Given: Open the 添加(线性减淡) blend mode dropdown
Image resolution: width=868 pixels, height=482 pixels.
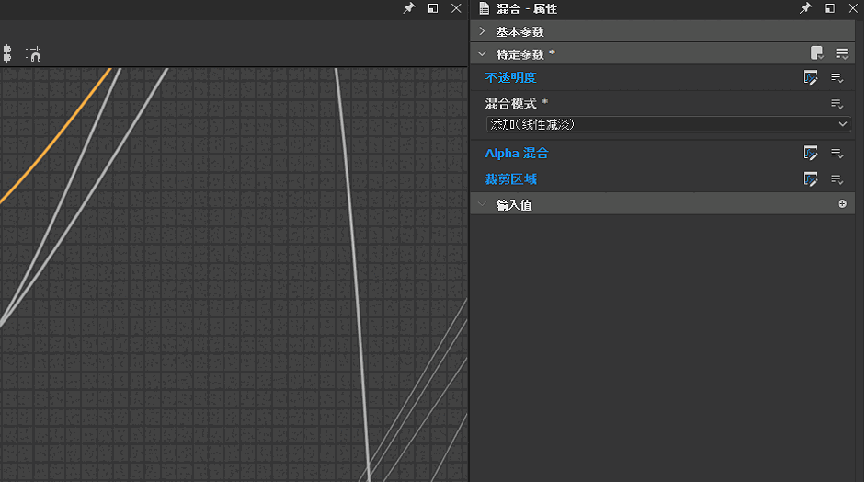Looking at the screenshot, I should (668, 124).
